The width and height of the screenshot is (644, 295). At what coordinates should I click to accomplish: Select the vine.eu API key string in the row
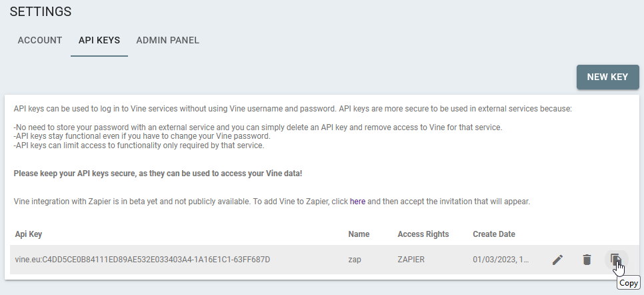[143, 260]
